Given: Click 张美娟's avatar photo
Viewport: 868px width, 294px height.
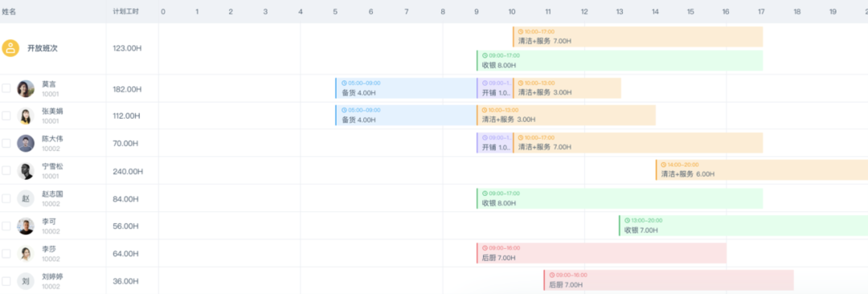Looking at the screenshot, I should (26, 116).
